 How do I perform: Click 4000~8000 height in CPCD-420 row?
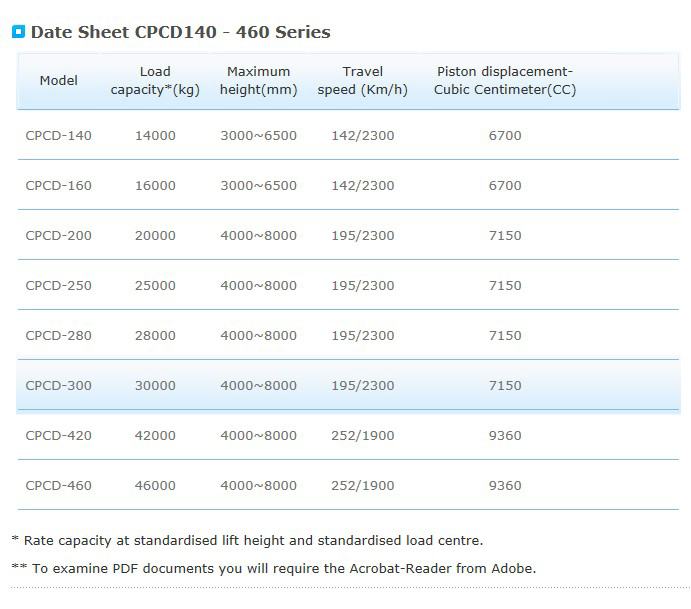259,435
